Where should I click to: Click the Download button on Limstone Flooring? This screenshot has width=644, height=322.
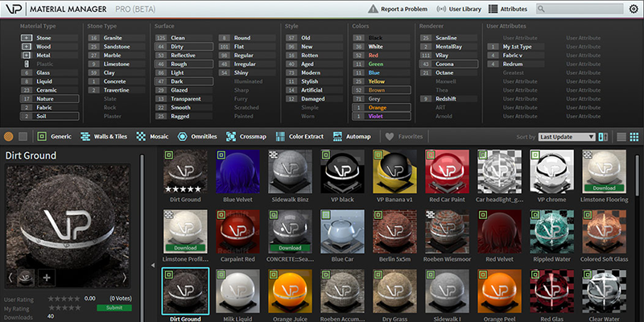(604, 188)
